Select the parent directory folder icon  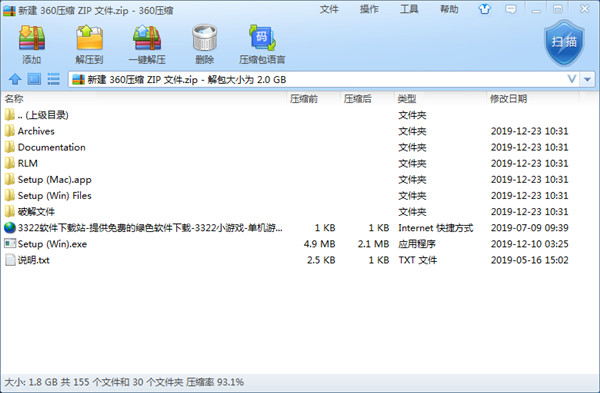point(10,114)
